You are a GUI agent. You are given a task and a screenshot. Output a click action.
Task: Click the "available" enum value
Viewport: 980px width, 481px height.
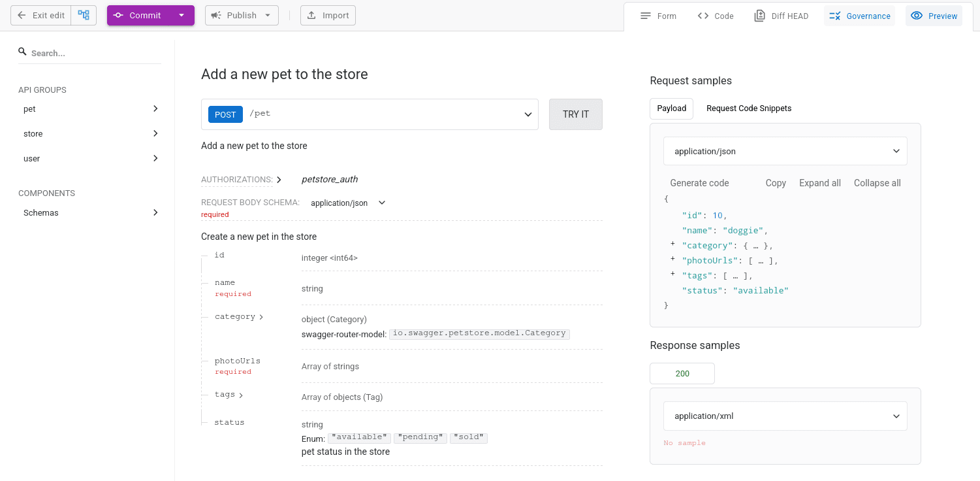click(359, 437)
